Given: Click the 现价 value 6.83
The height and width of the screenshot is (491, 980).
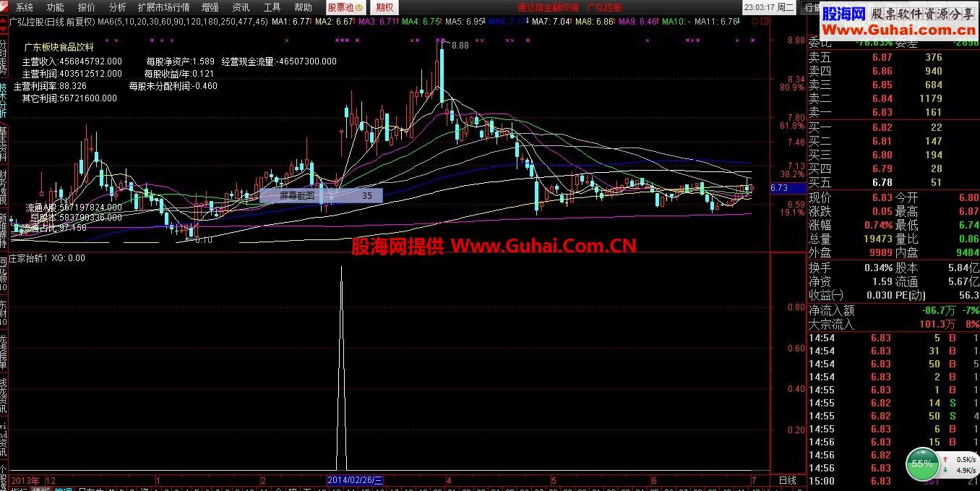Looking at the screenshot, I should pos(881,197).
